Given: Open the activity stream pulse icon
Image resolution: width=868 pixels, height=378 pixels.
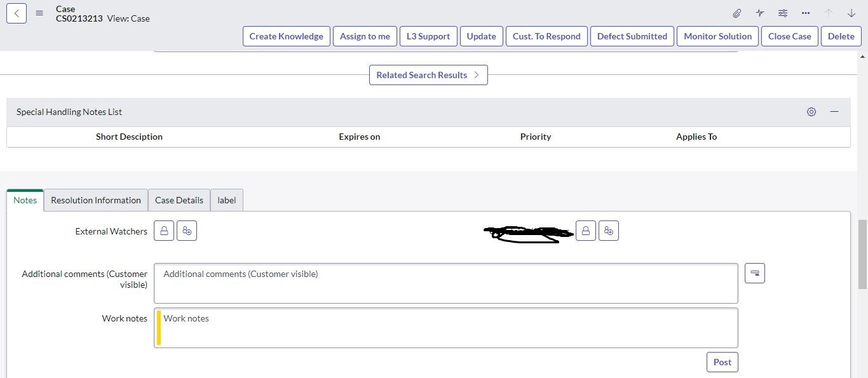Looking at the screenshot, I should tap(760, 13).
